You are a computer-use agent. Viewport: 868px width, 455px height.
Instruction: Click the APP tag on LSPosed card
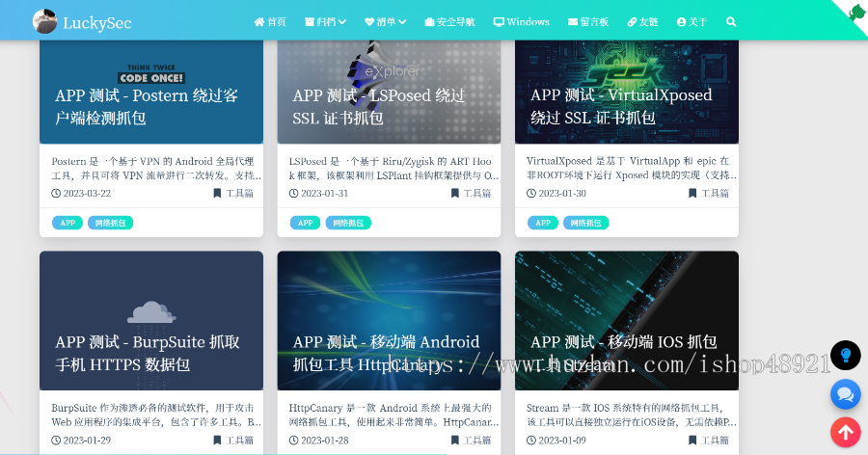coord(305,223)
